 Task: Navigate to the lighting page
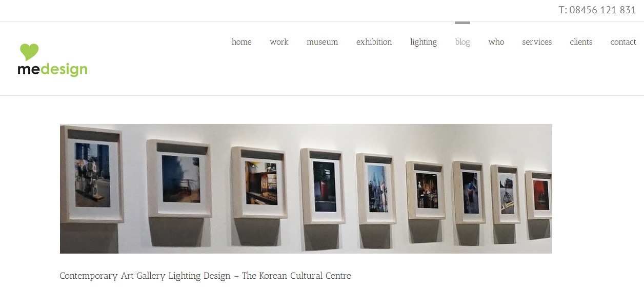[424, 42]
